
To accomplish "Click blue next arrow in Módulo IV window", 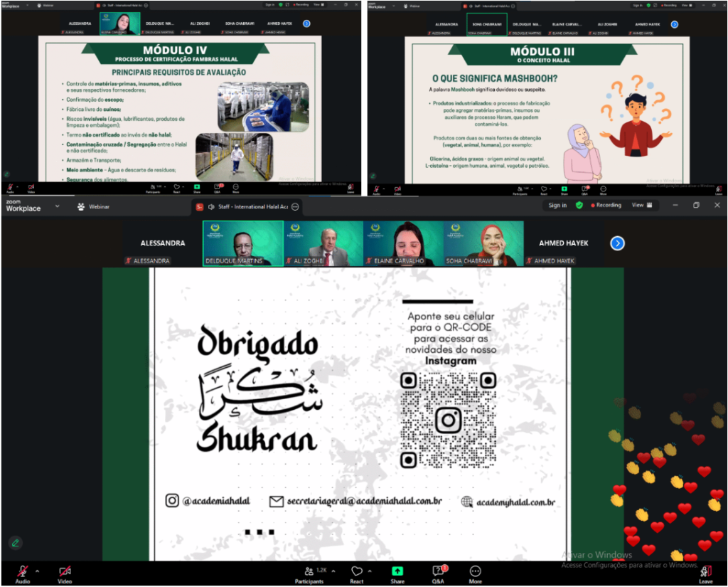I will 306,23.
